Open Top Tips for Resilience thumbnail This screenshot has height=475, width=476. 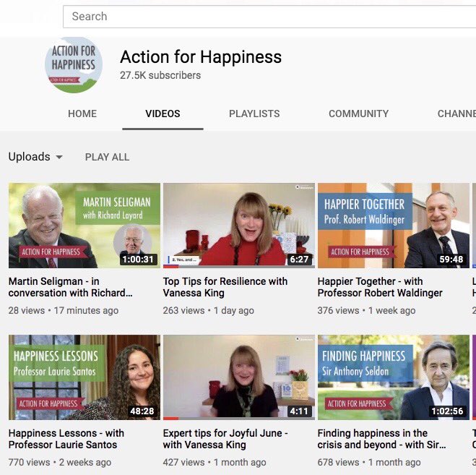(239, 226)
